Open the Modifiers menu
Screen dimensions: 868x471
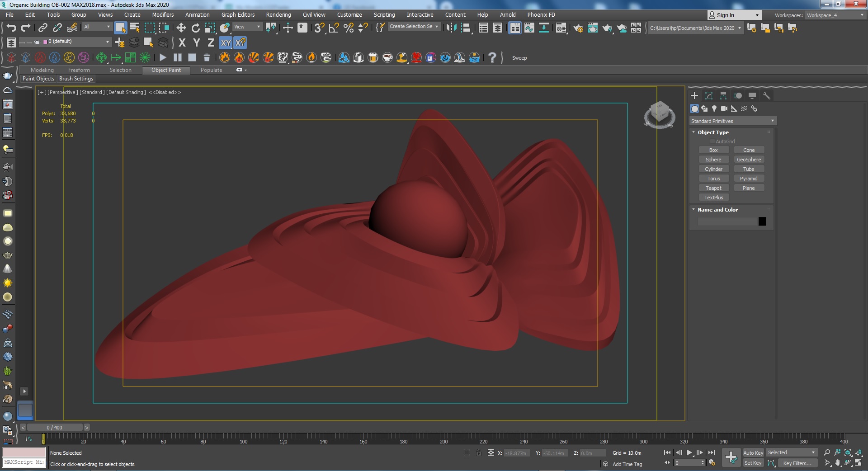tap(163, 15)
